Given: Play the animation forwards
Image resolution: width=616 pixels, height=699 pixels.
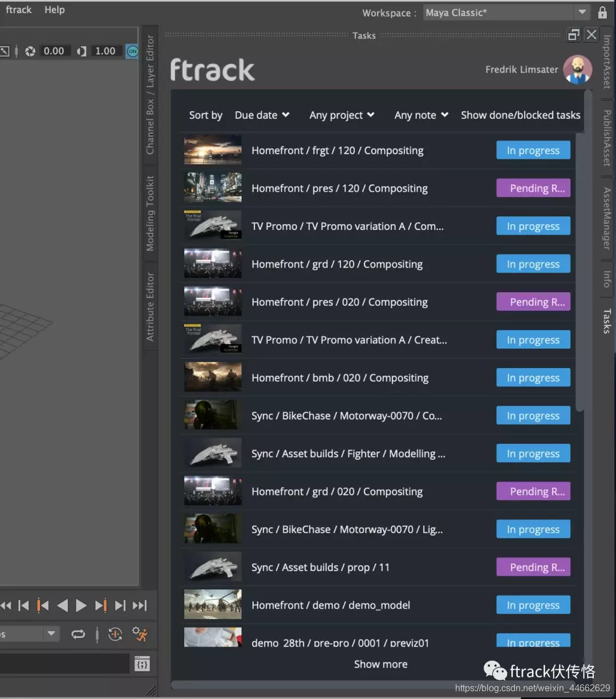Looking at the screenshot, I should click(x=82, y=605).
